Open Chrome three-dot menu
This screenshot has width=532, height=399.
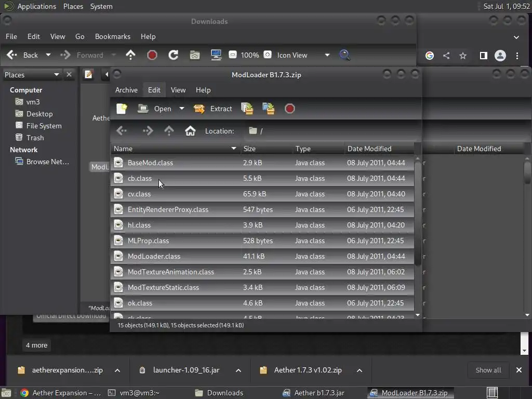(x=517, y=56)
